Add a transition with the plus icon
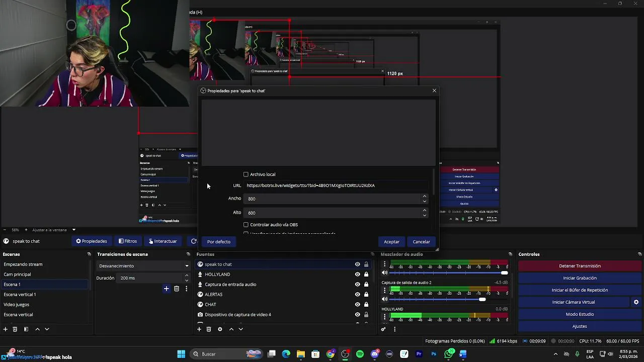This screenshot has width=644, height=362. pos(166,289)
